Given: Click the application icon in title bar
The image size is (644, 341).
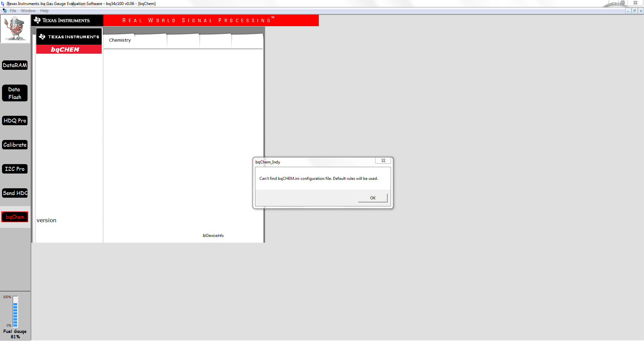Looking at the screenshot, I should coord(3,3).
